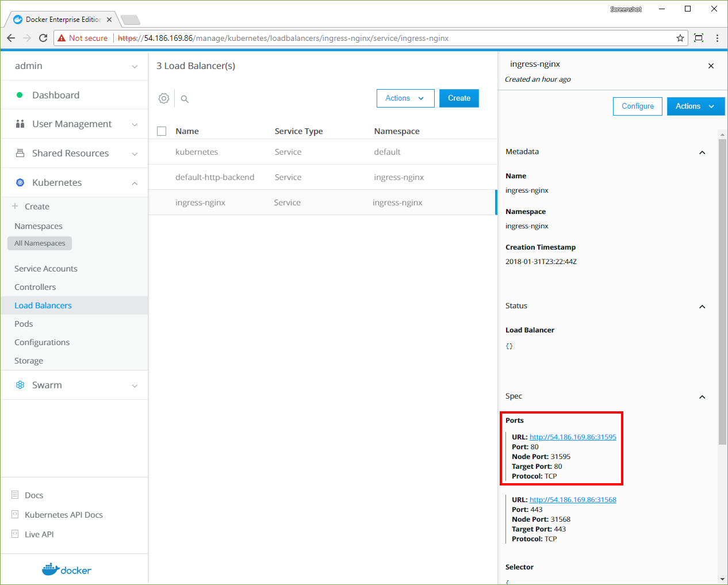
Task: Click the Live API icon
Action: [15, 534]
